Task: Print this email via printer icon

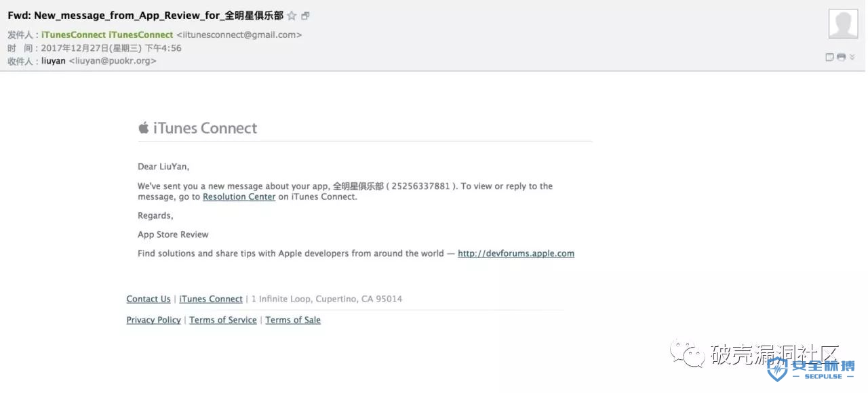Action: click(x=841, y=57)
